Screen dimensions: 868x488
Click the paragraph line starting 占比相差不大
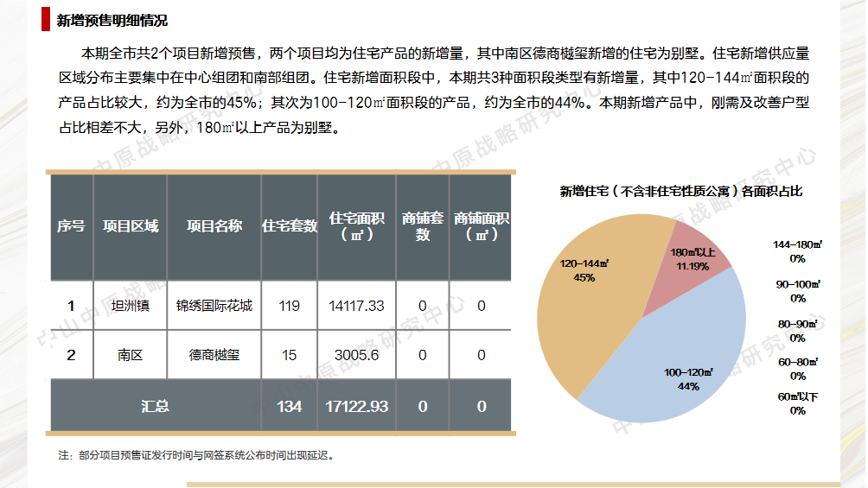point(201,128)
